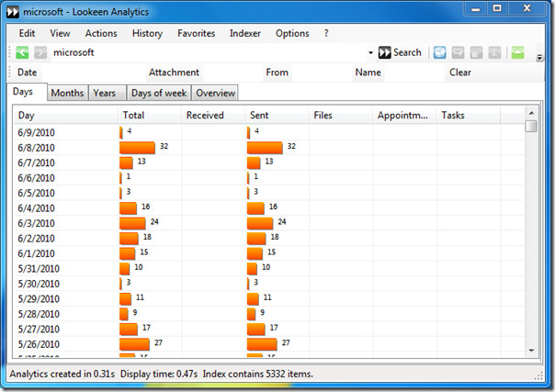Viewport: 555px width, 392px height.
Task: Click the Search button with double-arrow icon
Action: (x=400, y=52)
